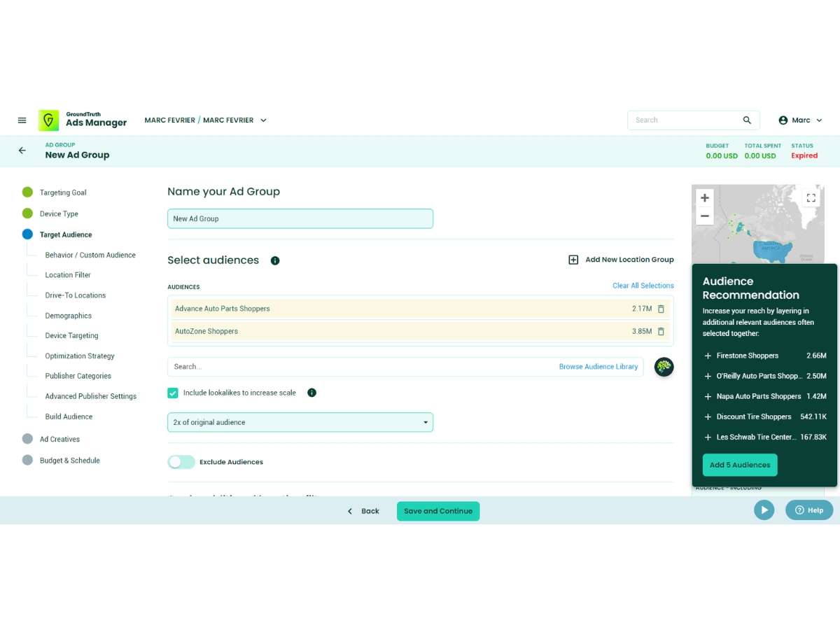Open the hamburger navigation menu
Image resolution: width=840 pixels, height=630 pixels.
click(x=22, y=120)
